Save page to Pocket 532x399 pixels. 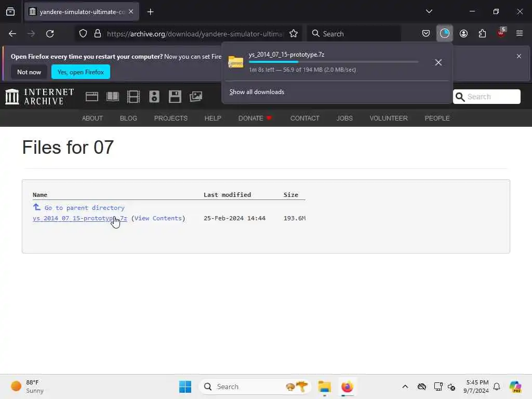[426, 33]
